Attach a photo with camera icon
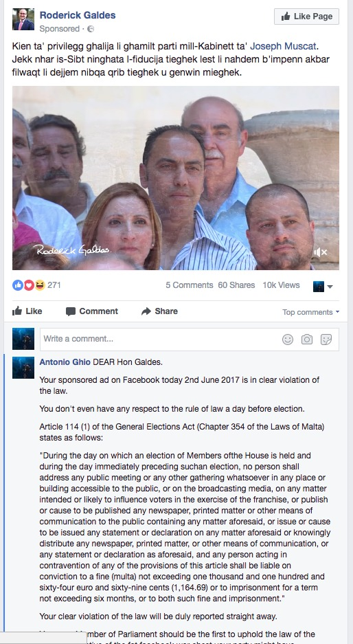The width and height of the screenshot is (353, 644). (x=306, y=340)
